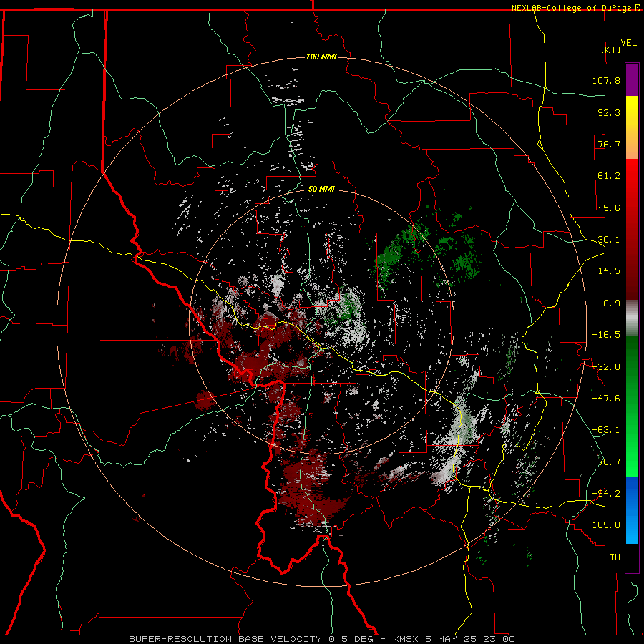644x644 pixels.
Task: Click the TH legend label
Action: click(615, 557)
